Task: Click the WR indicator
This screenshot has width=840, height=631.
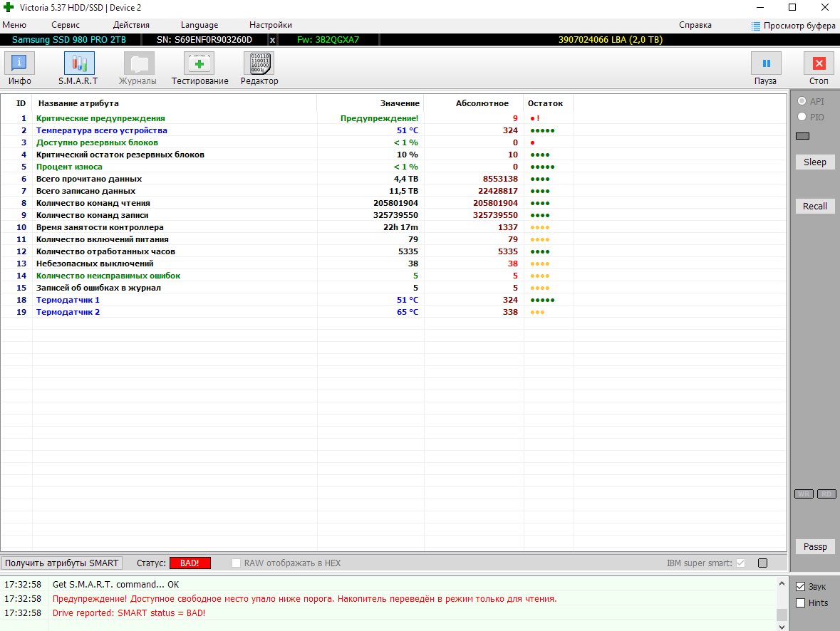Action: 804,494
